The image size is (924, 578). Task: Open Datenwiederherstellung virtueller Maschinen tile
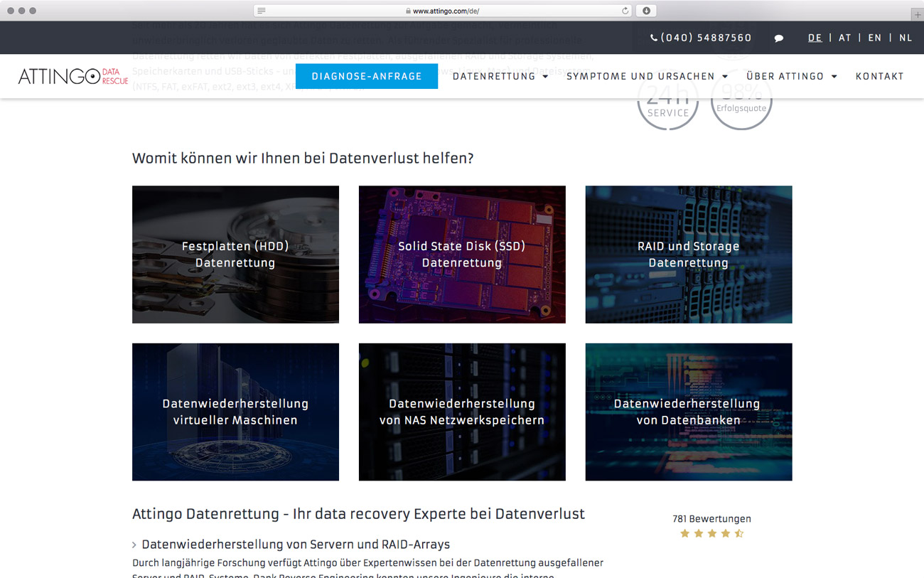coord(235,412)
